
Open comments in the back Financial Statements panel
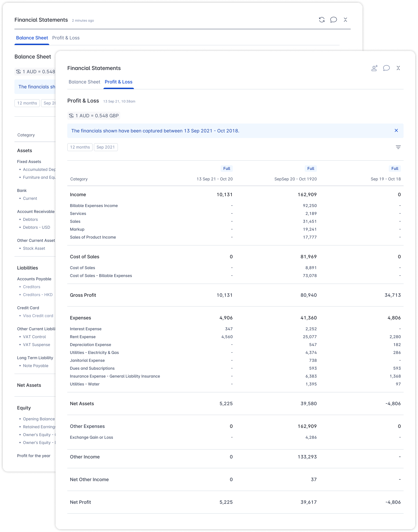pyautogui.click(x=333, y=20)
